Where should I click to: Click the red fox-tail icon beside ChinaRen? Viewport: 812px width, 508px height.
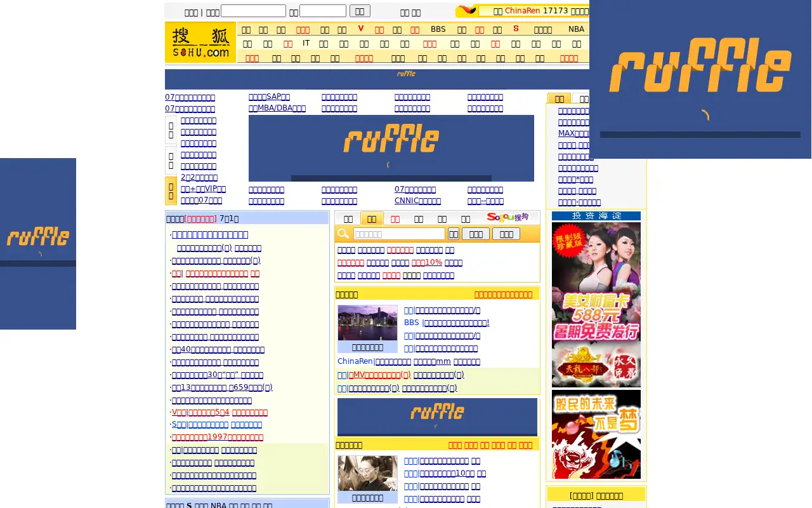pyautogui.click(x=467, y=10)
